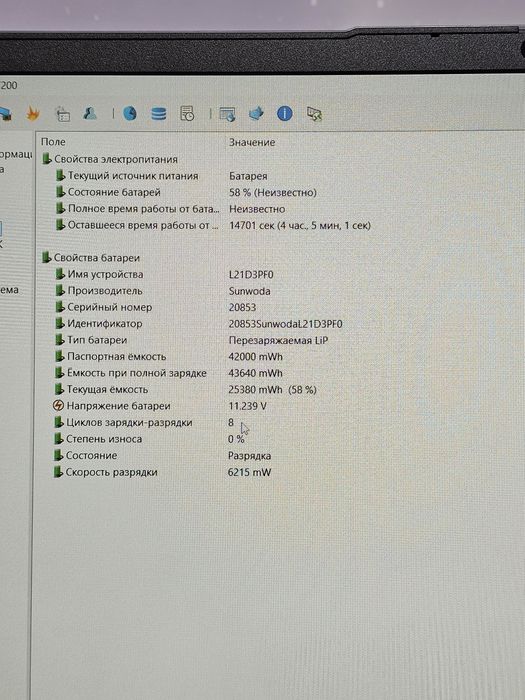Screen dimensions: 525x700
Task: Click the value 42000 mWh
Action: pyautogui.click(x=255, y=357)
